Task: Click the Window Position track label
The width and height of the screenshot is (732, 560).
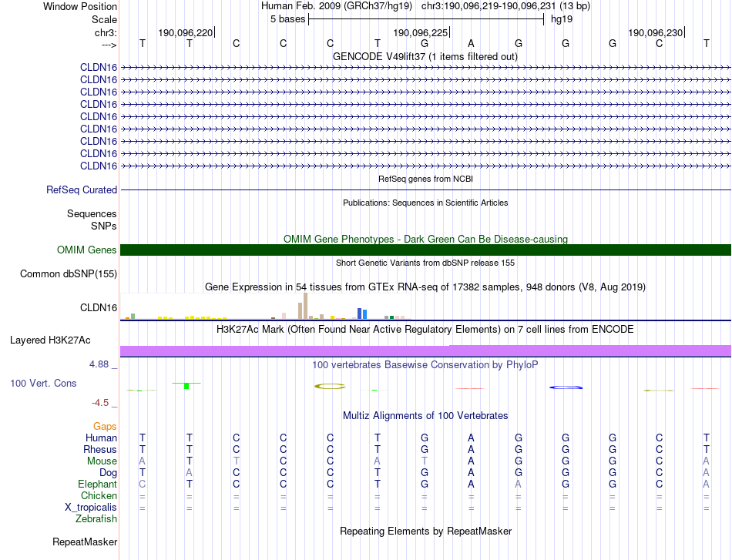Action: [80, 6]
